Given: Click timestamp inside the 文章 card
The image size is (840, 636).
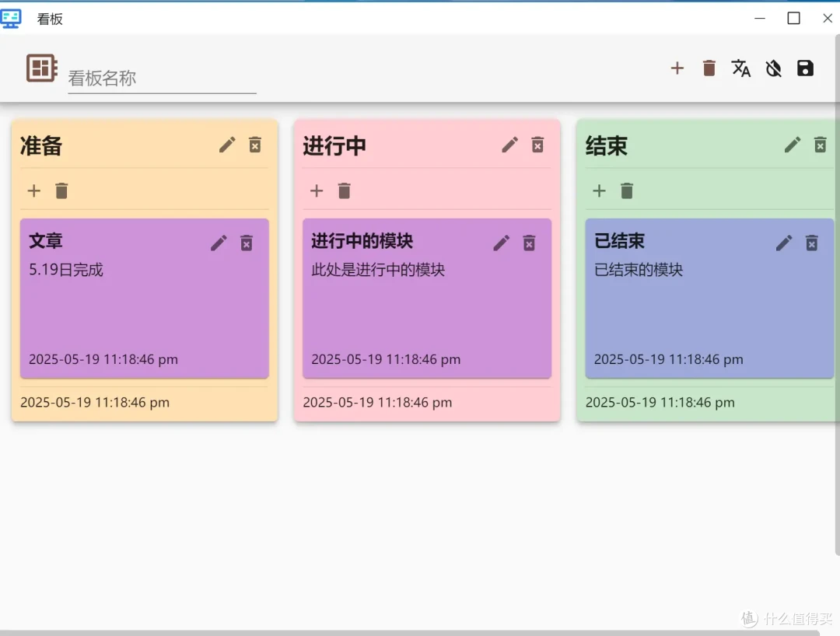Looking at the screenshot, I should point(103,359).
